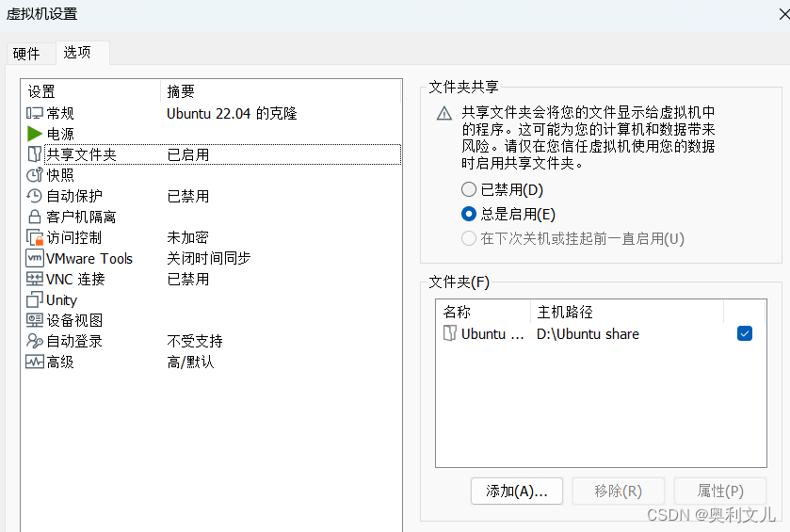The image size is (790, 532).
Task: Click the 设置 column header
Action: click(91, 91)
